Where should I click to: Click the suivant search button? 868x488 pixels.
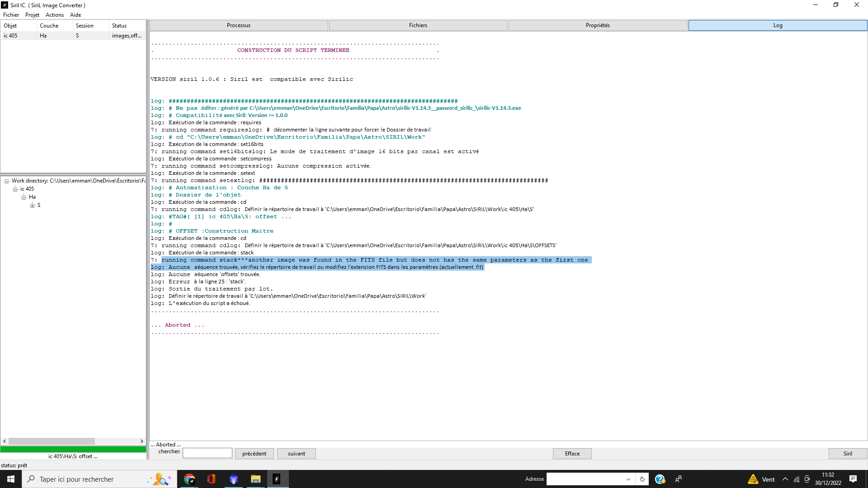pos(296,454)
